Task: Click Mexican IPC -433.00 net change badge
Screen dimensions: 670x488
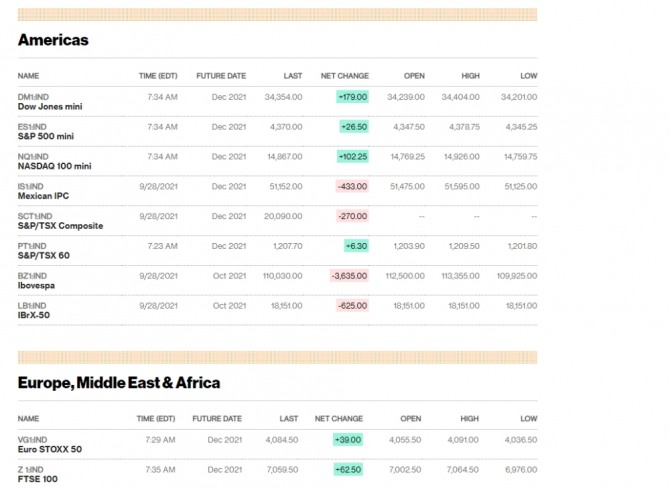Action: coord(352,187)
